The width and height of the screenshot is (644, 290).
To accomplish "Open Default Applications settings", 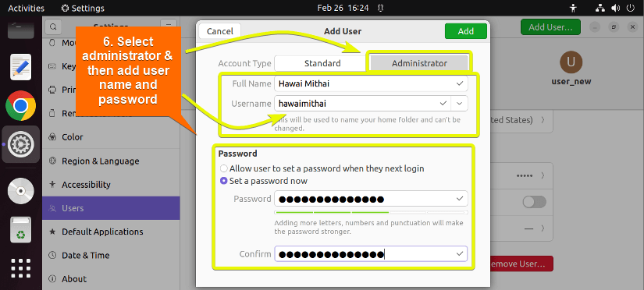I will click(x=111, y=232).
